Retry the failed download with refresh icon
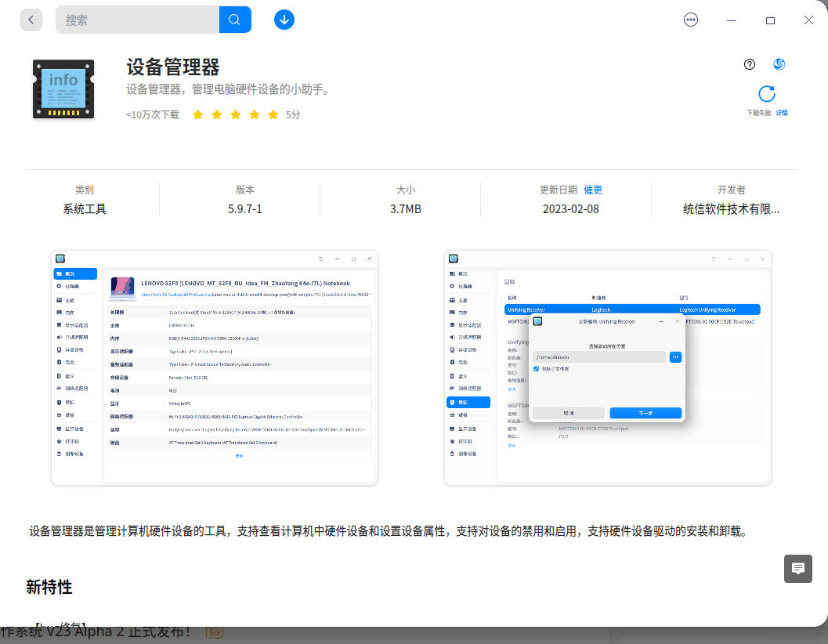Viewport: 828px width, 644px height. [x=766, y=93]
